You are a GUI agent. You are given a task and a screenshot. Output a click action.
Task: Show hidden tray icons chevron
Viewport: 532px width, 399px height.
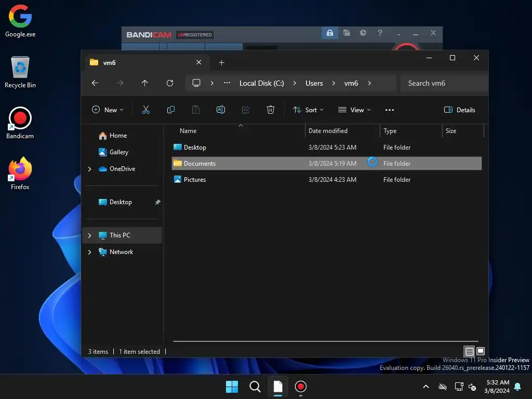coord(426,387)
